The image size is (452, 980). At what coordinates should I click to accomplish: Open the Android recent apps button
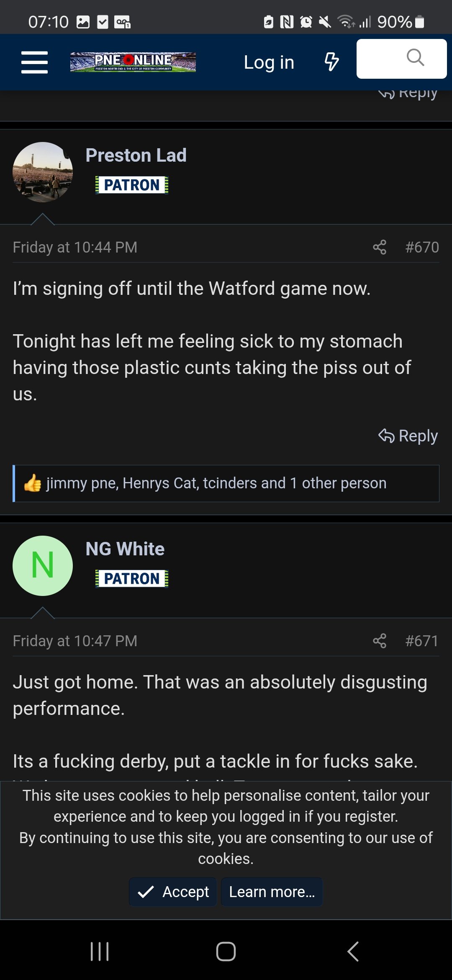point(100,952)
